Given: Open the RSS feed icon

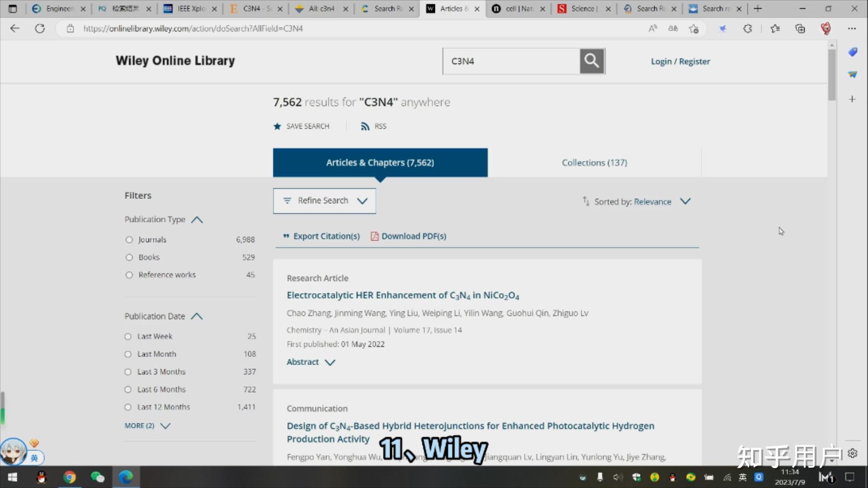Looking at the screenshot, I should pos(365,126).
